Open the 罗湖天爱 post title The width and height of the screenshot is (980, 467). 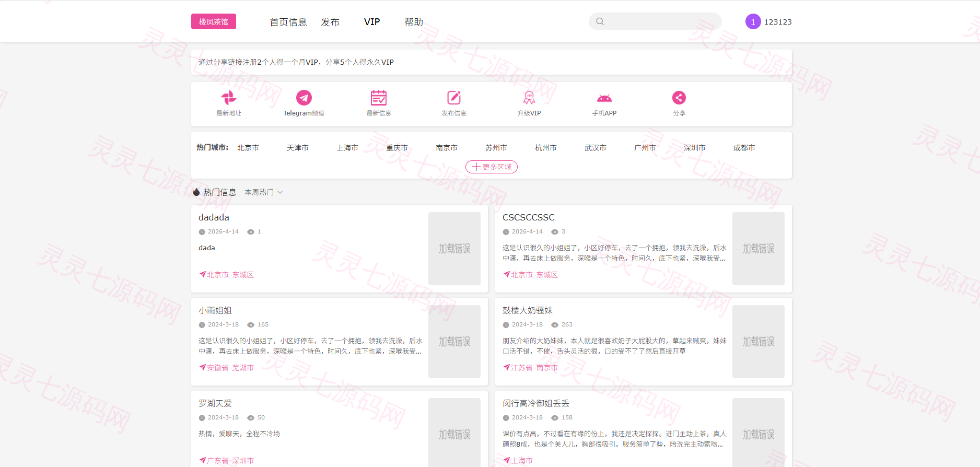(x=215, y=403)
